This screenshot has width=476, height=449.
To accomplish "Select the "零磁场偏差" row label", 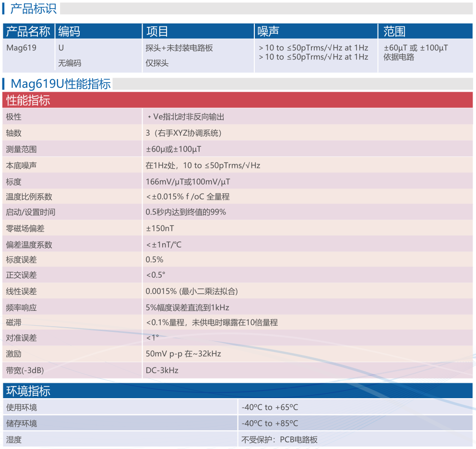I will (x=25, y=228).
